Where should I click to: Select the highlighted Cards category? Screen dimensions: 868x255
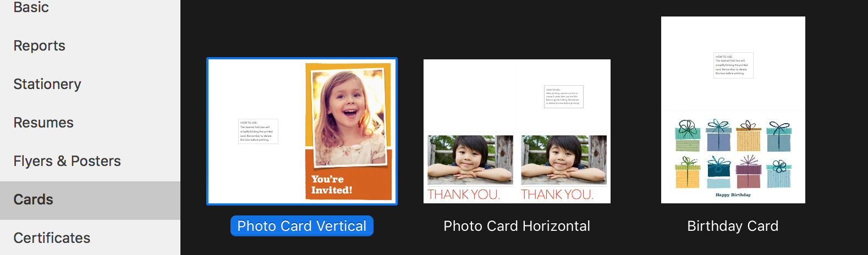[x=90, y=200]
